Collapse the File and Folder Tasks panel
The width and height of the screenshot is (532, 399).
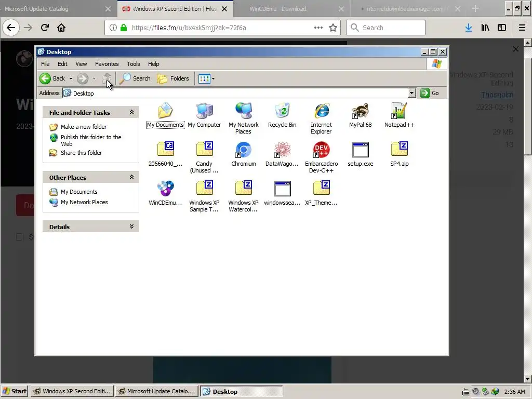pyautogui.click(x=131, y=112)
